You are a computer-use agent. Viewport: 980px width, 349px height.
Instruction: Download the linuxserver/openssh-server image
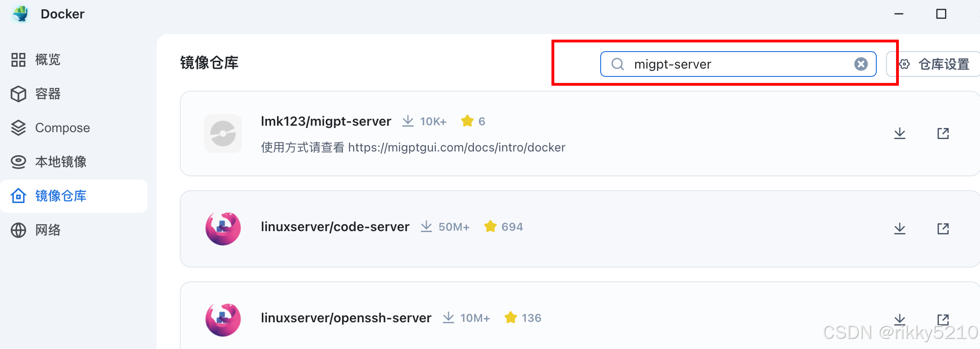[899, 320]
